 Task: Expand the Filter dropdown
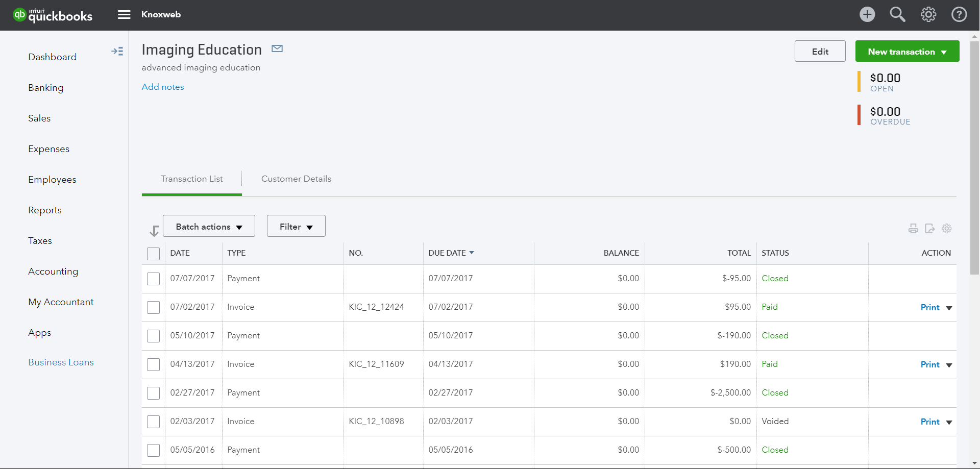(x=296, y=226)
